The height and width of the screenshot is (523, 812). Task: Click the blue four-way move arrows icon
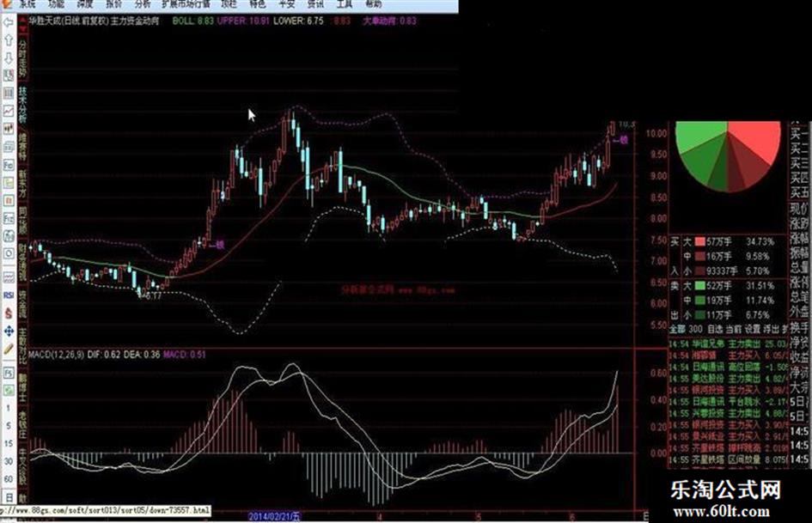[9, 331]
